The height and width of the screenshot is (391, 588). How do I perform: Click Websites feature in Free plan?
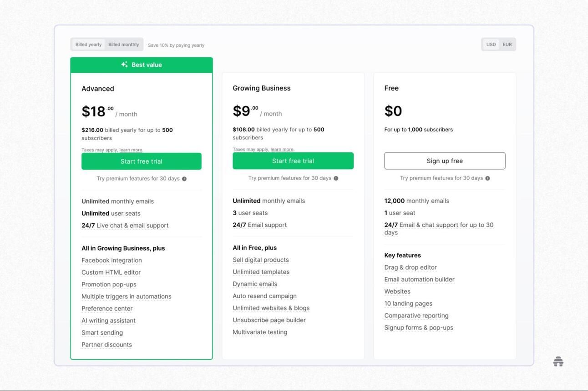click(x=397, y=291)
